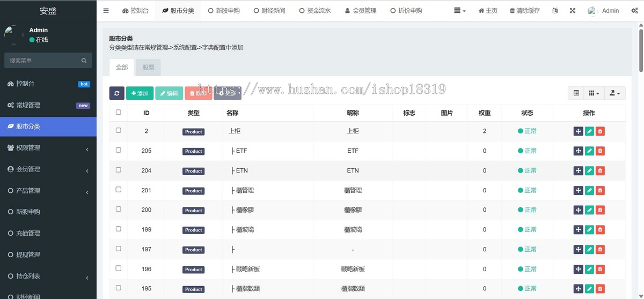
Task: Check the checkbox for row ID 200
Action: click(119, 209)
